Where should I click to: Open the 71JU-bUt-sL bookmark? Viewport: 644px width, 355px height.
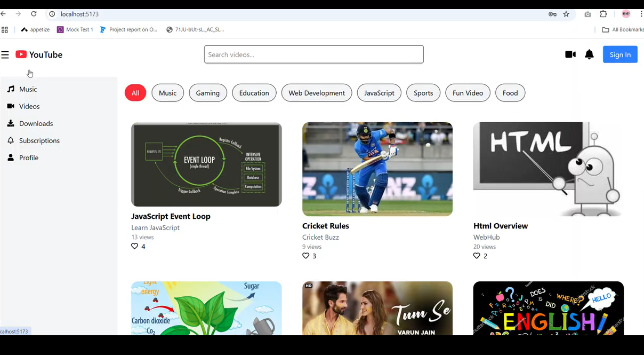pos(195,30)
